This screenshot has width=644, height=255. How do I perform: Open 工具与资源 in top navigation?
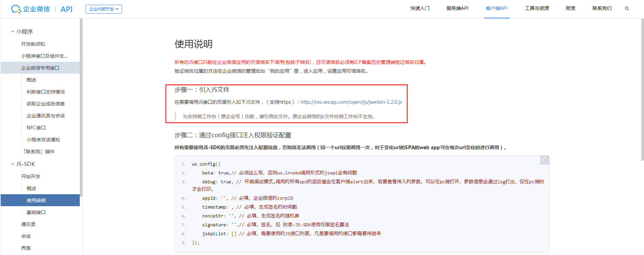pyautogui.click(x=537, y=9)
